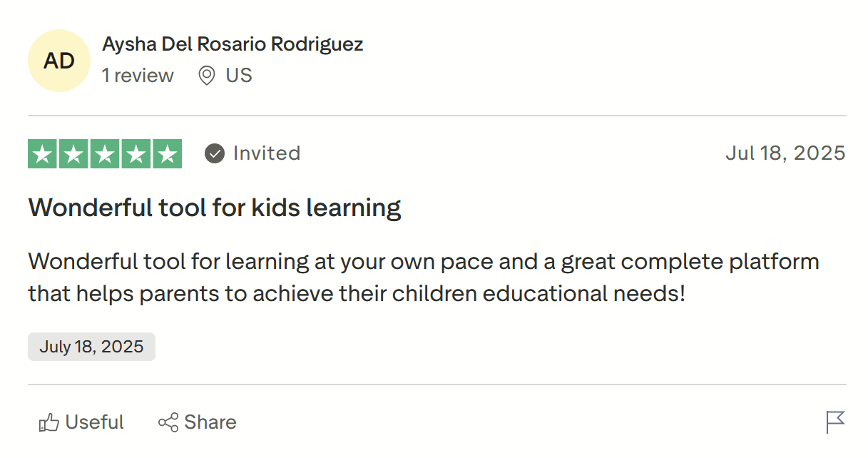Click the checkmark icon beside Invited
The width and height of the screenshot is (868, 458).
(x=214, y=153)
